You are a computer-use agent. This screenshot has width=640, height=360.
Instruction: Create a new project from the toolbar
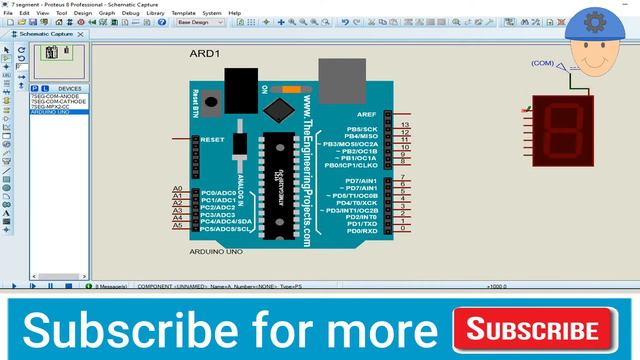(x=10, y=22)
